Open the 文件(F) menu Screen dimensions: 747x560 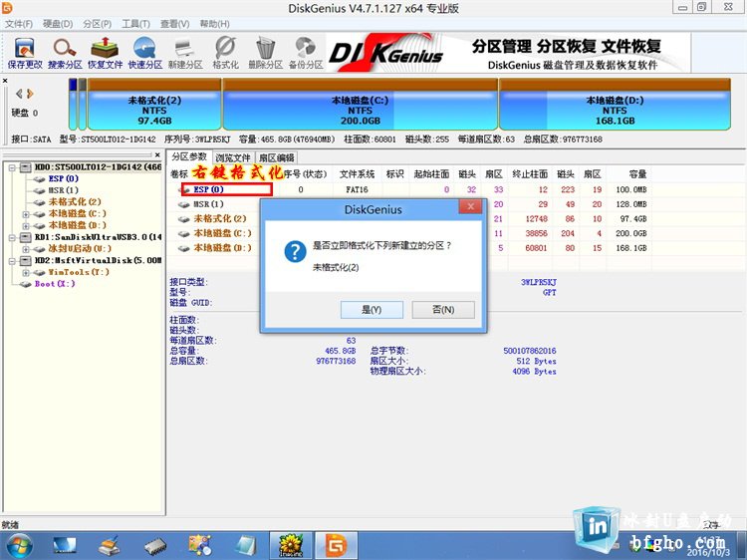pyautogui.click(x=19, y=24)
